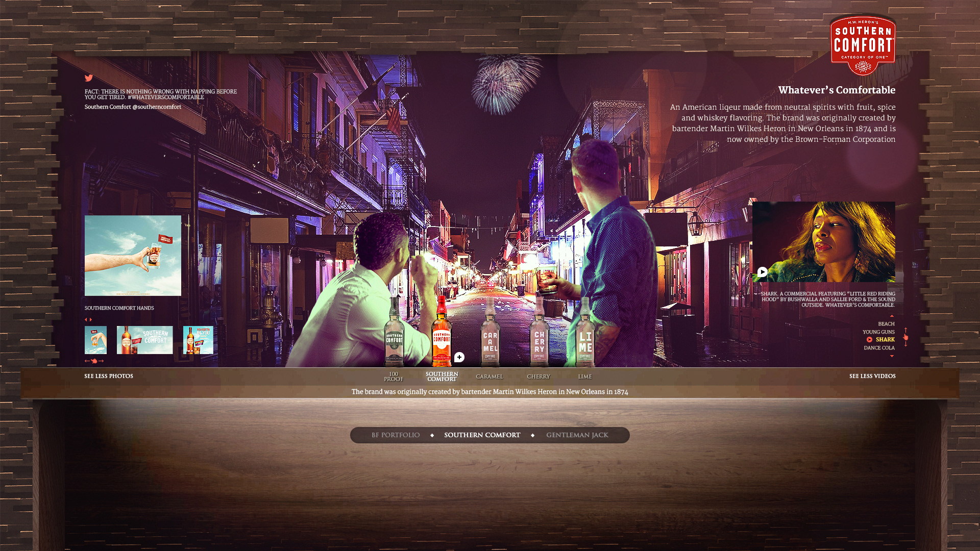Click the Southern Comfort logo badge
This screenshot has width=980, height=551.
coord(863,45)
